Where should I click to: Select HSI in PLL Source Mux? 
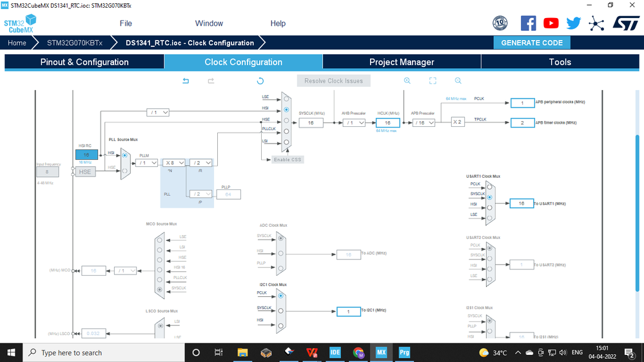[x=125, y=155]
